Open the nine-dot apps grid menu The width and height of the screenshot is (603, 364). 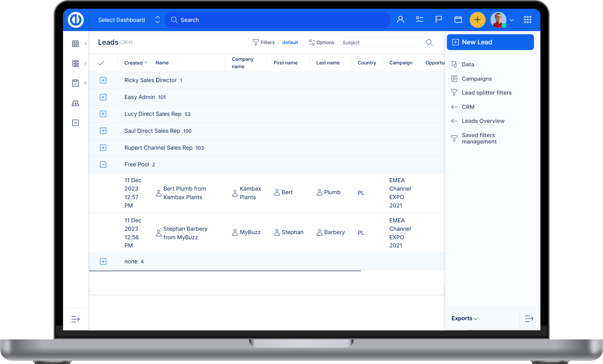pos(527,20)
